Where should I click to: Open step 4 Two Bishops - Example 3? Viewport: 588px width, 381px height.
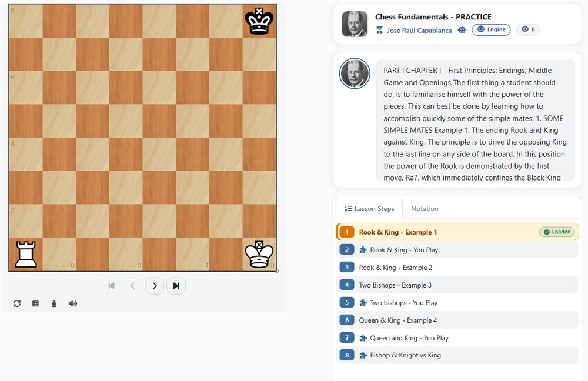point(457,285)
